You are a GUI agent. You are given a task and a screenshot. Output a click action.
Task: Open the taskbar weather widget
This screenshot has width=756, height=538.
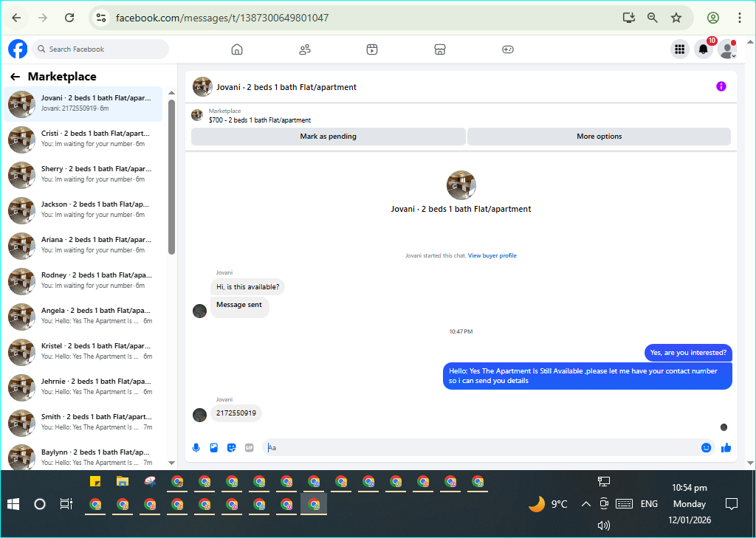pos(549,504)
